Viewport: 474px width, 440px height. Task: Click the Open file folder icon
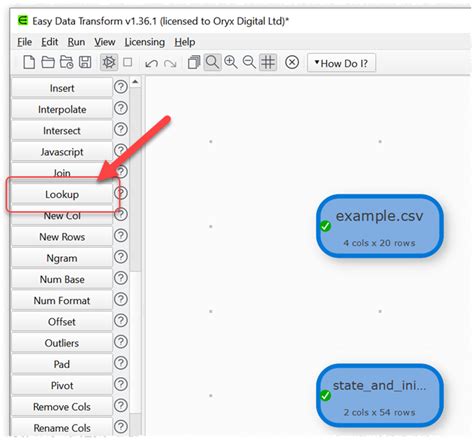tap(48, 62)
